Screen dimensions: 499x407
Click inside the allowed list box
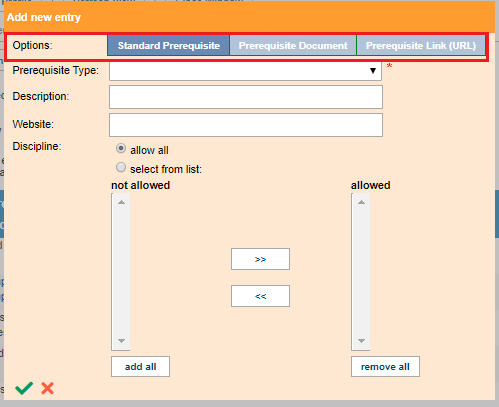361,272
